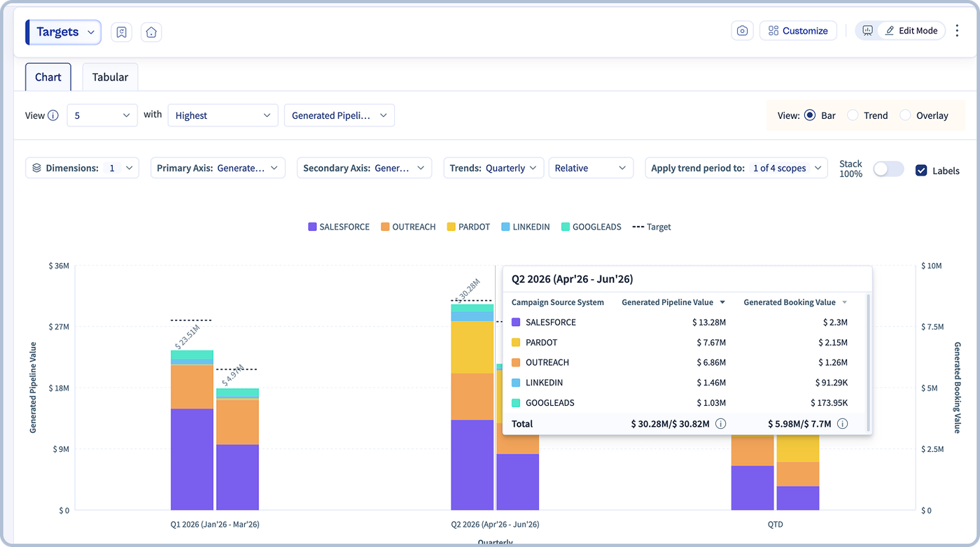This screenshot has height=547, width=980.
Task: Click the Edit Mode button
Action: pyautogui.click(x=911, y=31)
